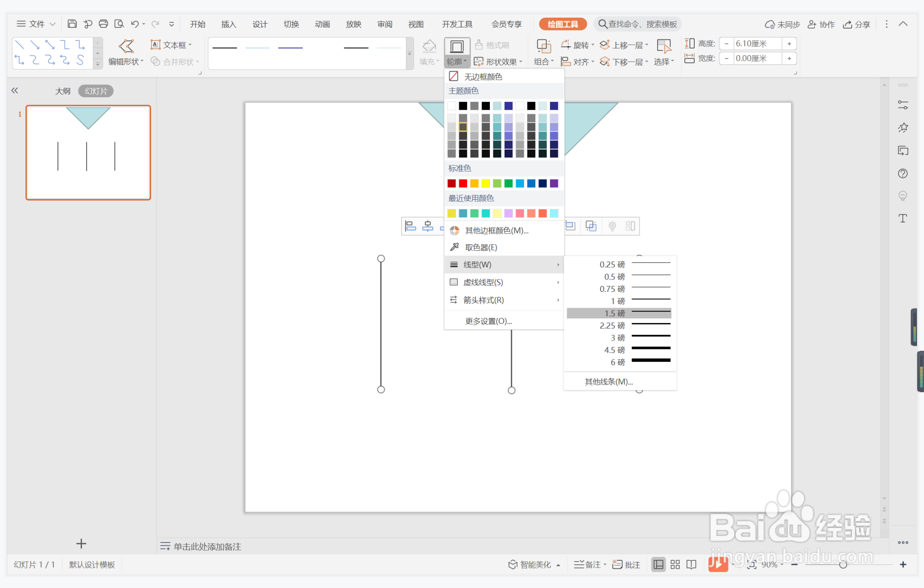Switch to slide sorter grid view
The image size is (924, 588).
coord(675,564)
